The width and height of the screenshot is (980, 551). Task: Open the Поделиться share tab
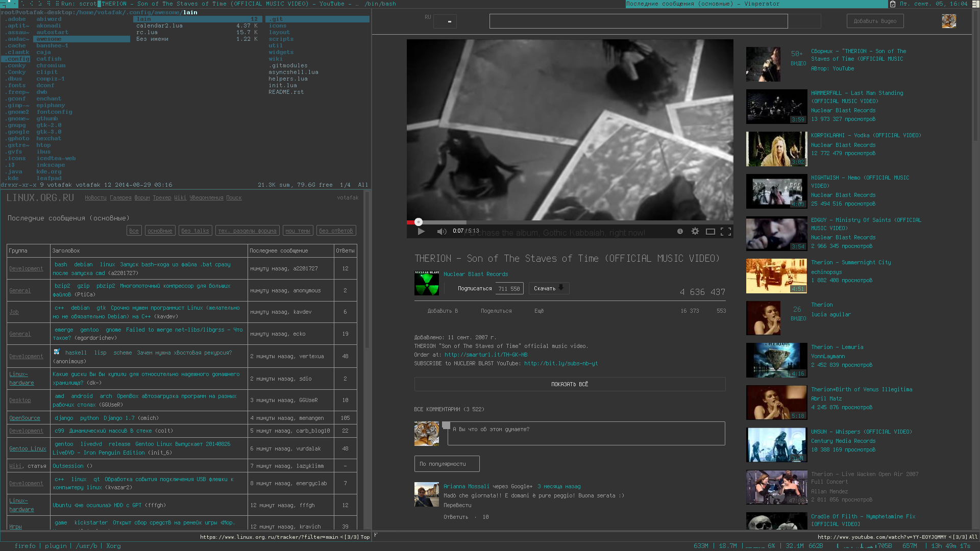496,311
